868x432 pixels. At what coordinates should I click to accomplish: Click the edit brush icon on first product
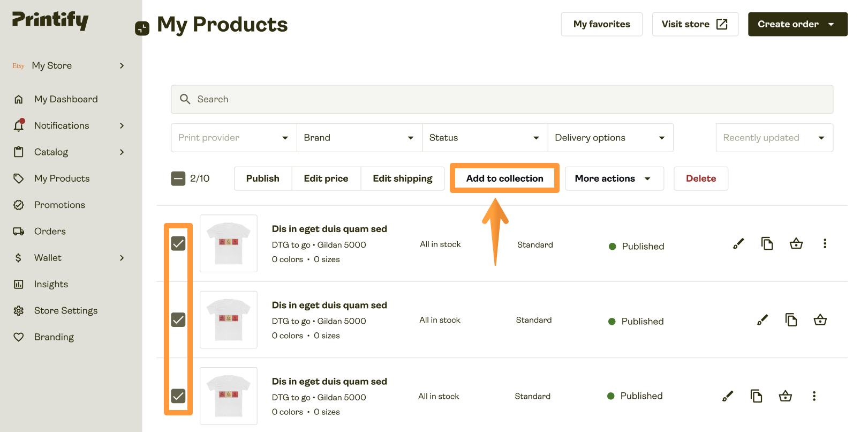tap(738, 244)
